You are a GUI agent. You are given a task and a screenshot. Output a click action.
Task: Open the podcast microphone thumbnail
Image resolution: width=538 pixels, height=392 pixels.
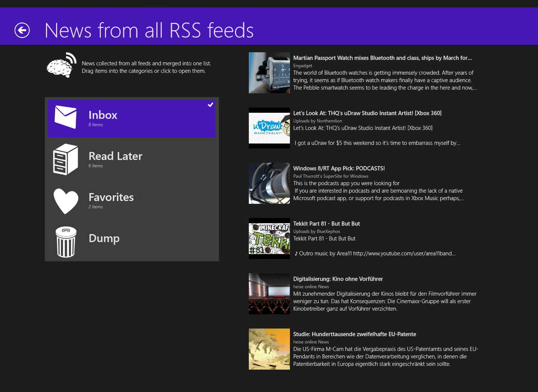point(269,183)
